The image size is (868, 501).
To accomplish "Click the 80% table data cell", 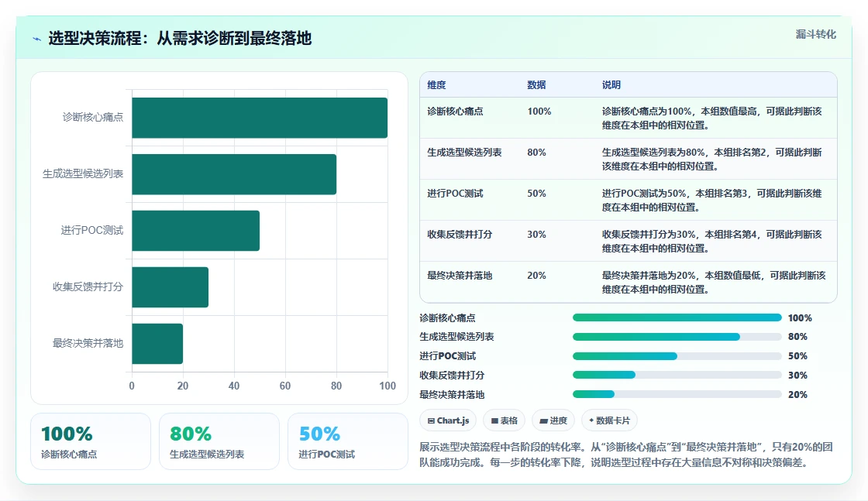I will pyautogui.click(x=536, y=153).
